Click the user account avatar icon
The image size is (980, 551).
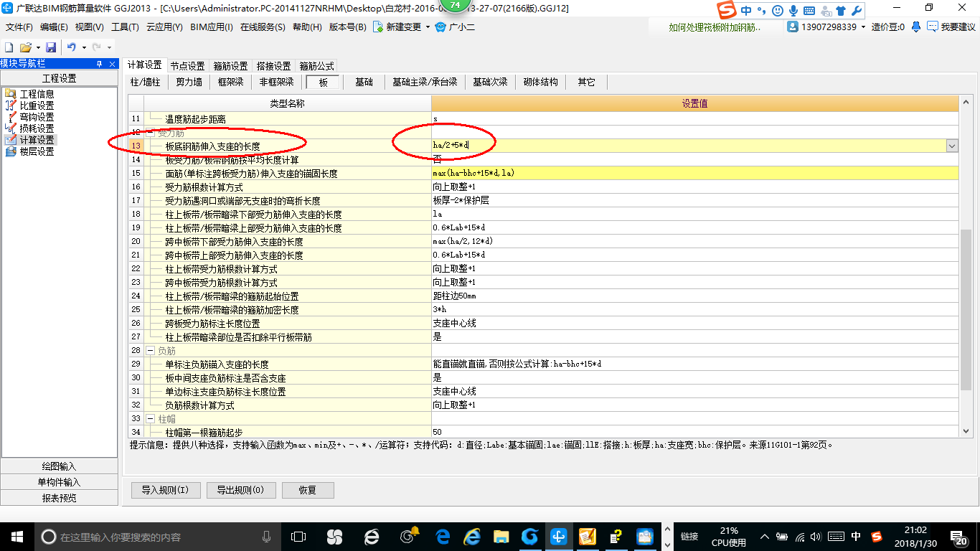pos(793,27)
